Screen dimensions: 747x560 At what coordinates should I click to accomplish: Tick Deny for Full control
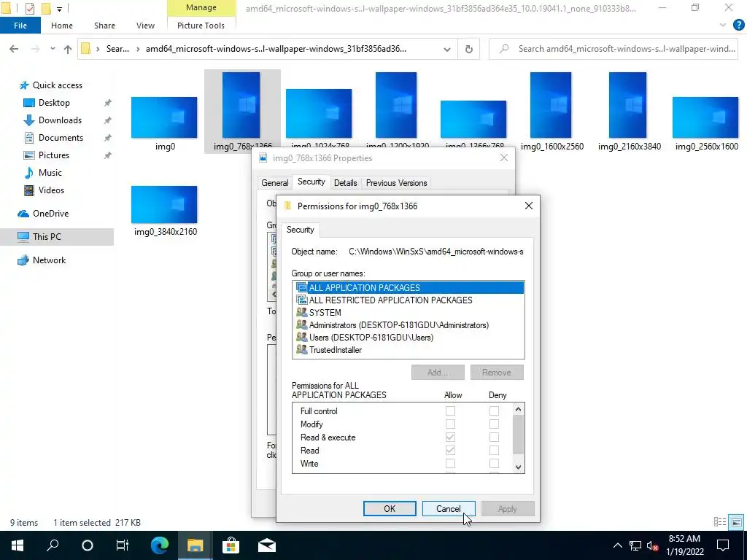tap(494, 411)
